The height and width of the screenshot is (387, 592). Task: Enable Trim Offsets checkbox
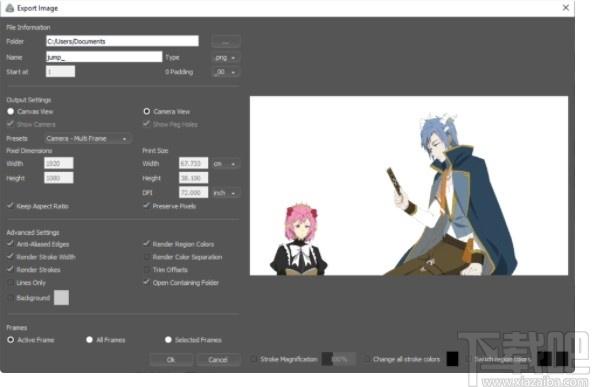point(146,270)
